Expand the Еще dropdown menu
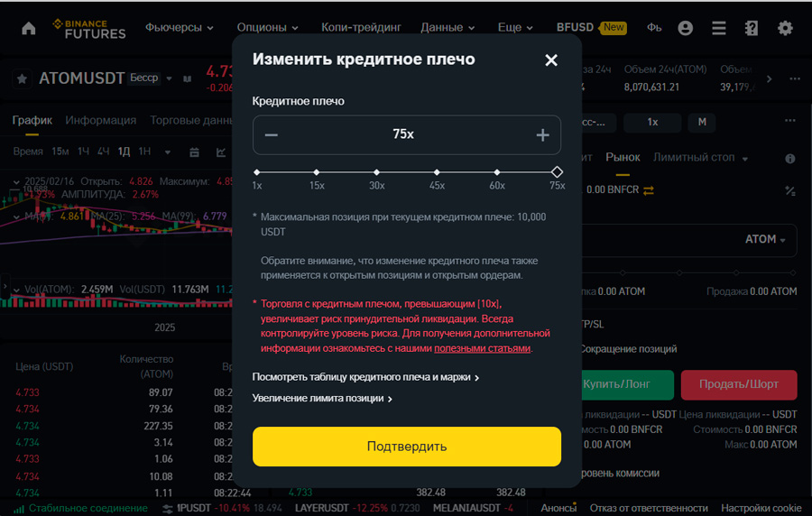This screenshot has height=516, width=812. [x=515, y=27]
